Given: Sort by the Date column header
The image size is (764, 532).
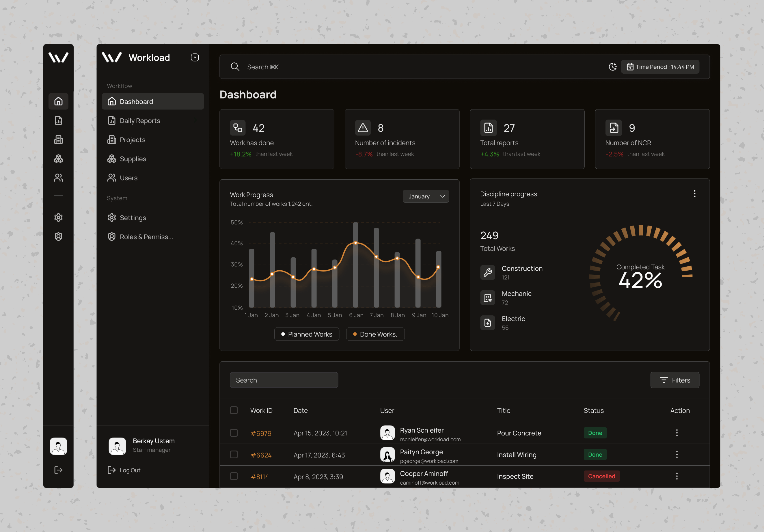Looking at the screenshot, I should (301, 410).
